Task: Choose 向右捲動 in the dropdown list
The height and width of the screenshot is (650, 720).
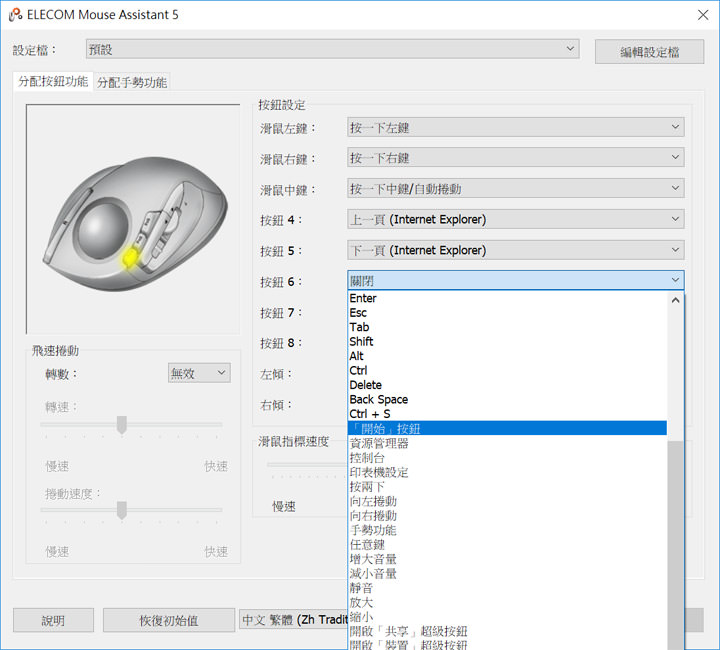Action: click(x=507, y=516)
